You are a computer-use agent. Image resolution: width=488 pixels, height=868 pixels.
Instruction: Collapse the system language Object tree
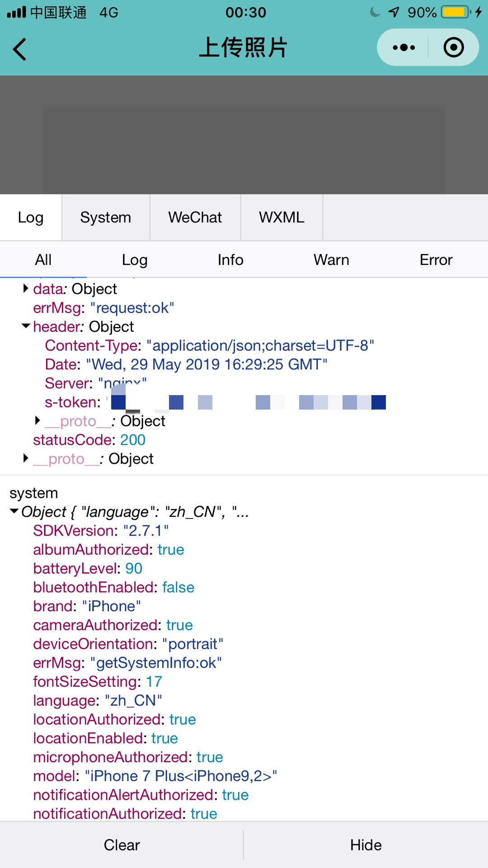[14, 512]
